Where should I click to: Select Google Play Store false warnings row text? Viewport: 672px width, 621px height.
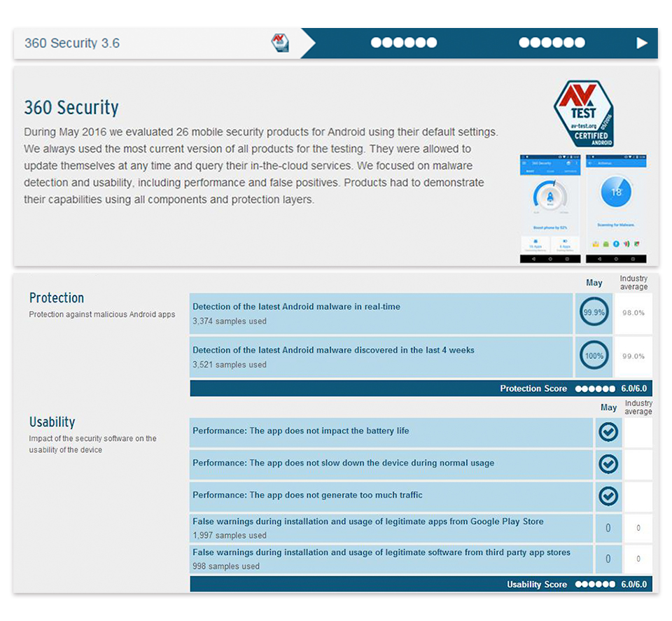pyautogui.click(x=367, y=522)
